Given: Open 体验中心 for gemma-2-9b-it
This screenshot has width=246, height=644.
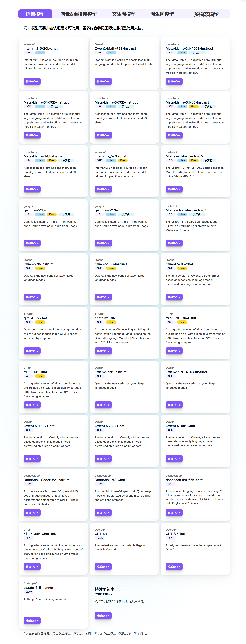Looking at the screenshot, I should tap(32, 243).
